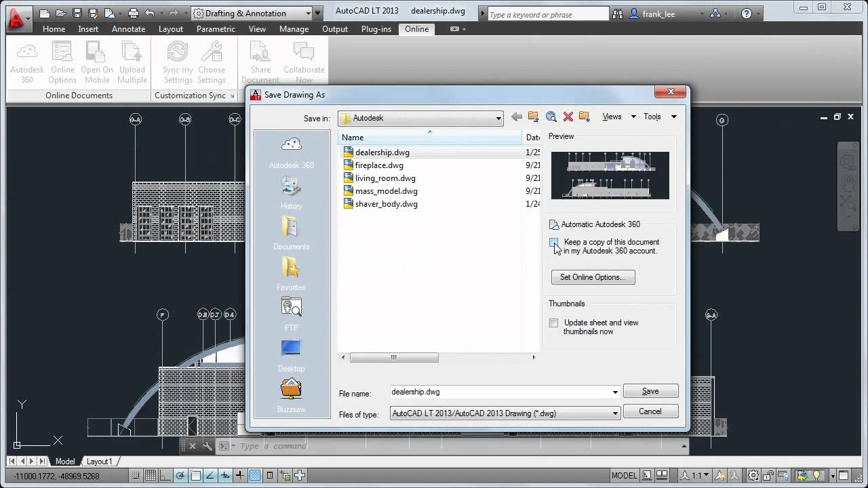Click the Up one level folder icon
Screen dimensions: 868x488
pyautogui.click(x=534, y=117)
